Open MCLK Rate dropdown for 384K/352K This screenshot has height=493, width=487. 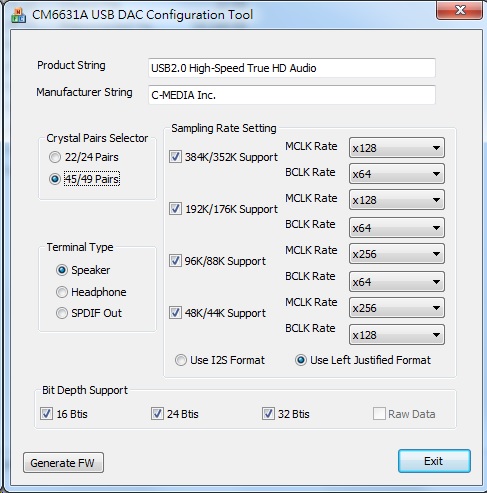click(x=397, y=148)
